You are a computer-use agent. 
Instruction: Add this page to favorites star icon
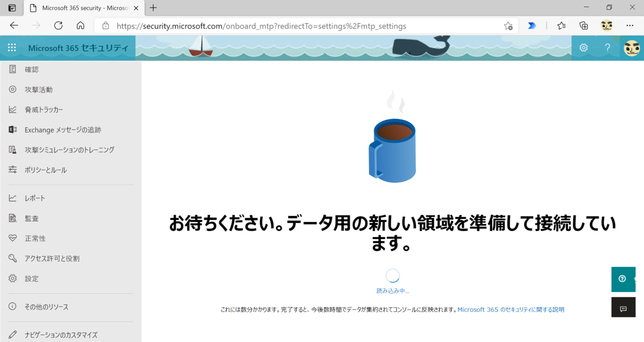click(508, 26)
